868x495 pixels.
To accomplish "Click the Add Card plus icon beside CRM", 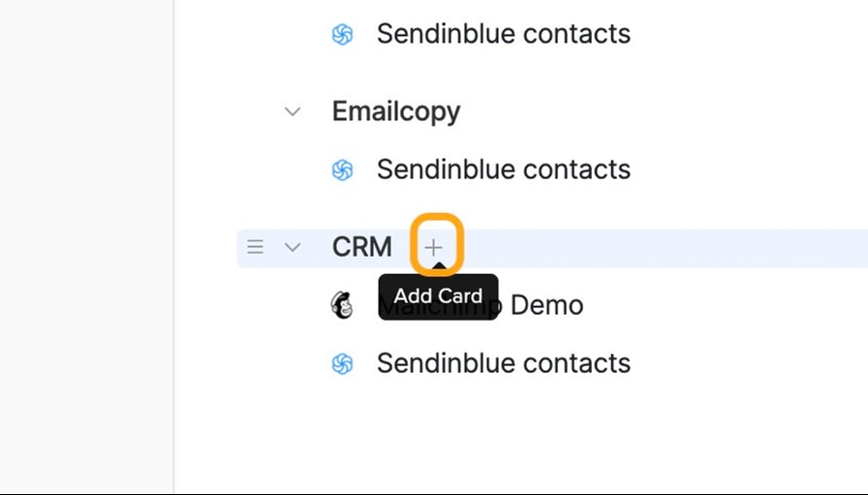I will pyautogui.click(x=433, y=248).
